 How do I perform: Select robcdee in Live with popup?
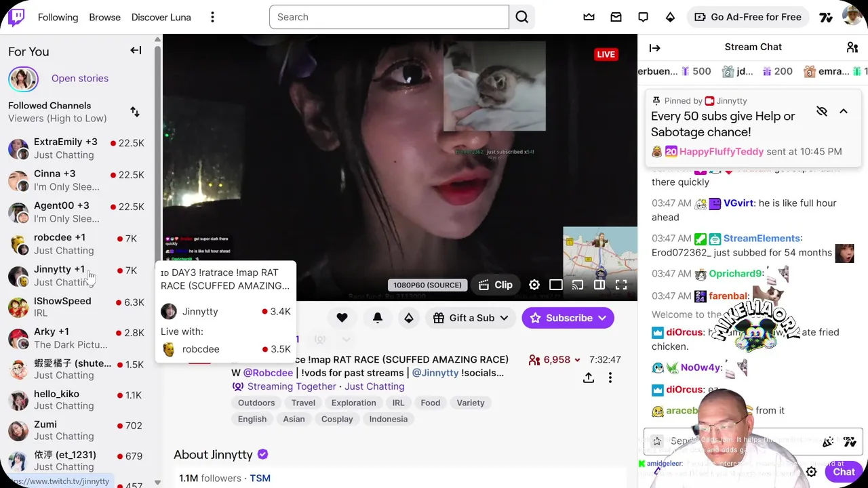(x=226, y=349)
